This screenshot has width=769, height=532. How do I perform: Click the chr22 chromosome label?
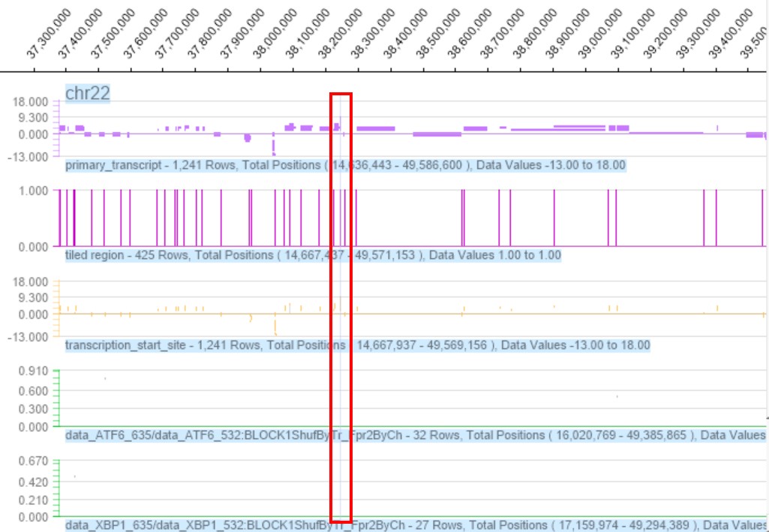coord(89,93)
